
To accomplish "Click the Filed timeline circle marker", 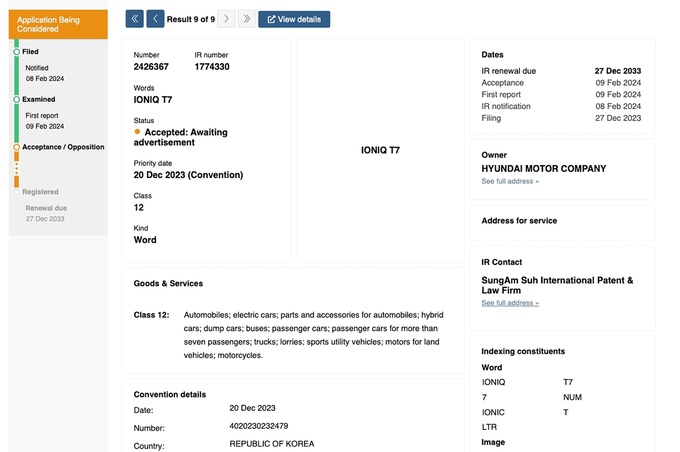I will pyautogui.click(x=16, y=51).
